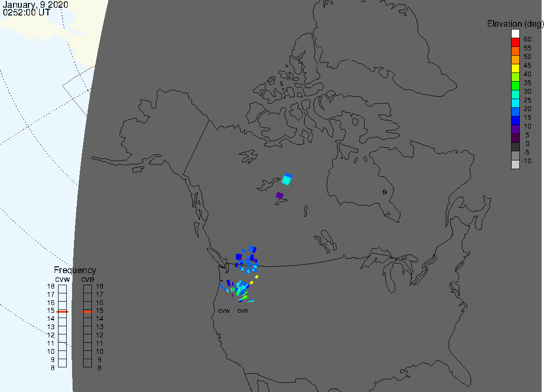Click the 'Elevation (deg)' legend title
Viewport: 544px width, 392px height.
coord(515,24)
